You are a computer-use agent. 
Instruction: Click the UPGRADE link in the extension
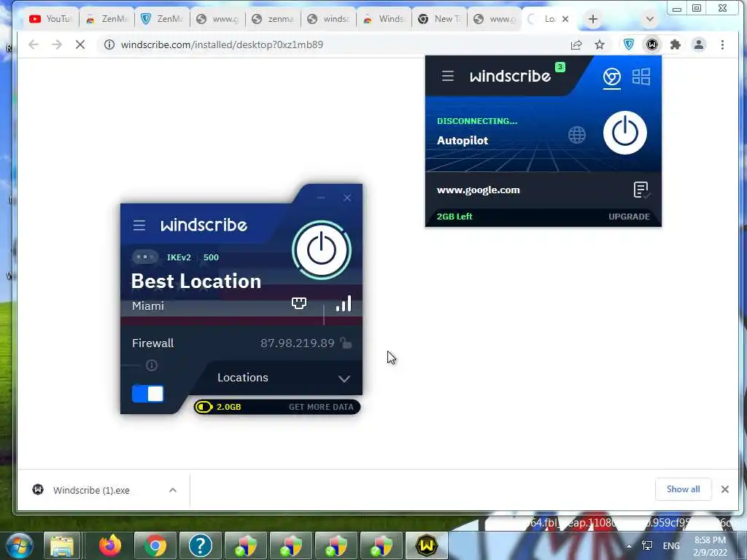tap(629, 217)
